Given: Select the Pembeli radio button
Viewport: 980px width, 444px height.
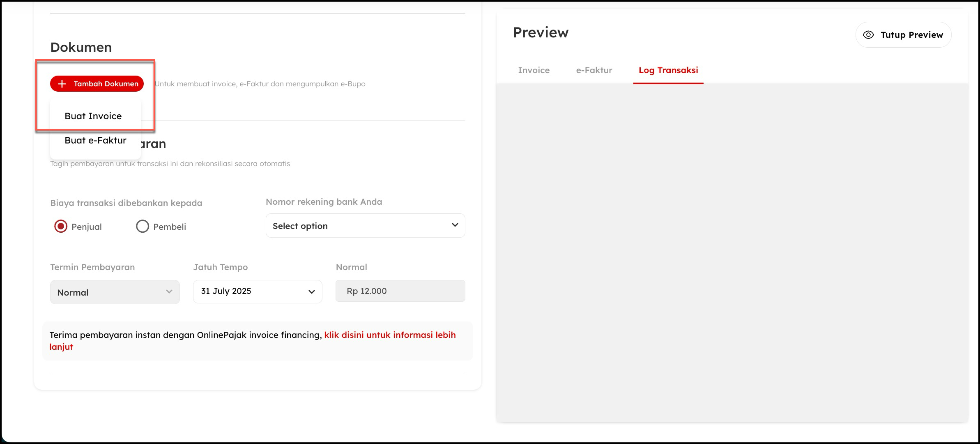Looking at the screenshot, I should (142, 226).
